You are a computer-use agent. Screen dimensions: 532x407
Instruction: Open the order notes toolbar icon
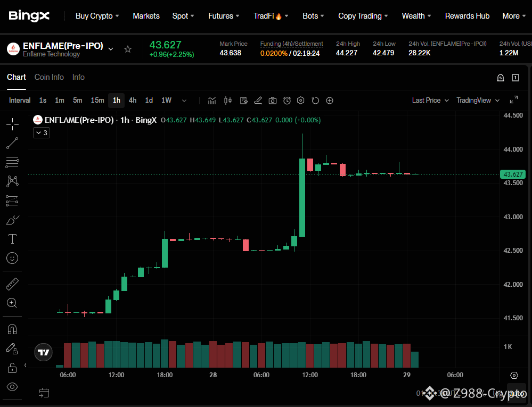tap(243, 101)
